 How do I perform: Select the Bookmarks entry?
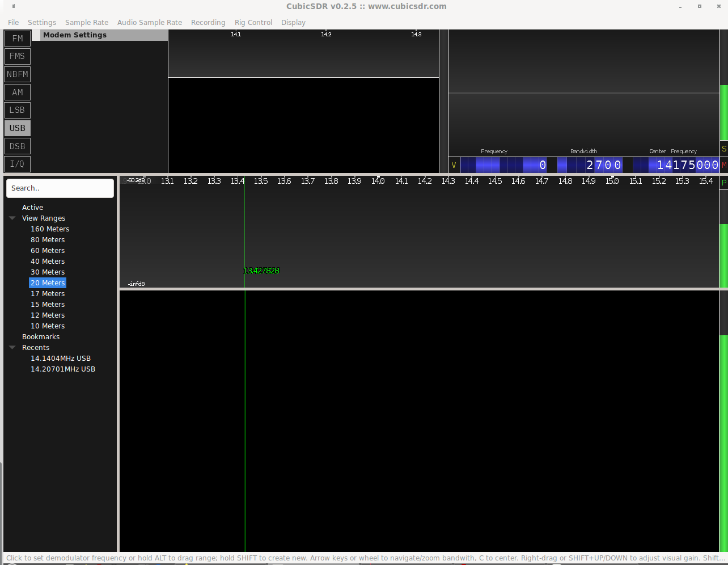[41, 337]
